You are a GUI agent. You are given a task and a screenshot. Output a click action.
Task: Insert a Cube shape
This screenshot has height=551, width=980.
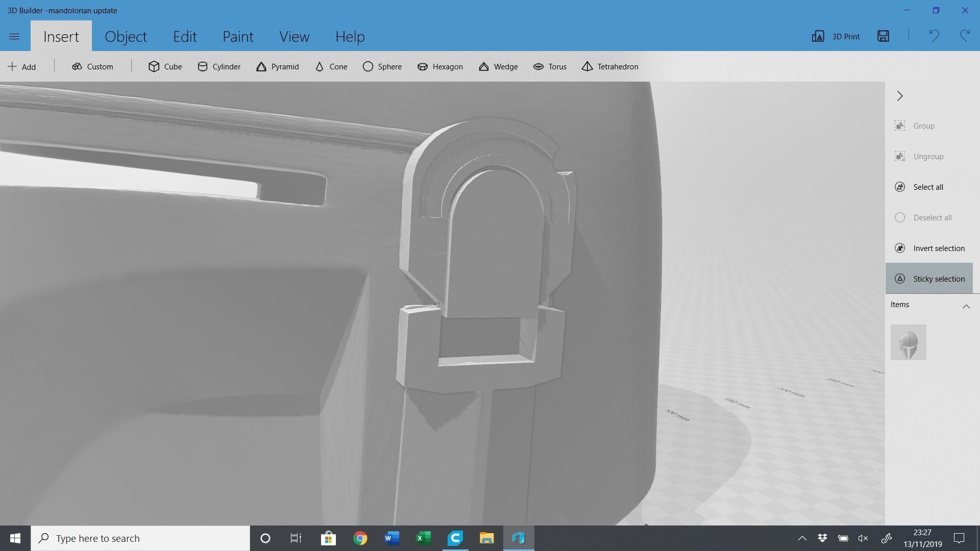pyautogui.click(x=165, y=67)
